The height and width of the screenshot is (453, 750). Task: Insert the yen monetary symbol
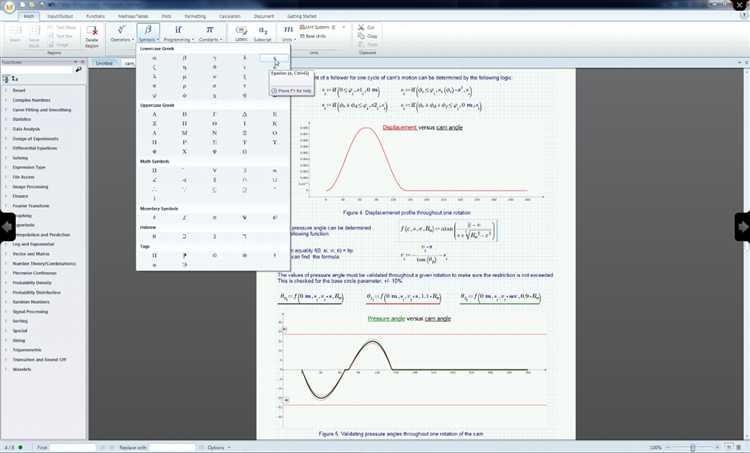pos(244,218)
